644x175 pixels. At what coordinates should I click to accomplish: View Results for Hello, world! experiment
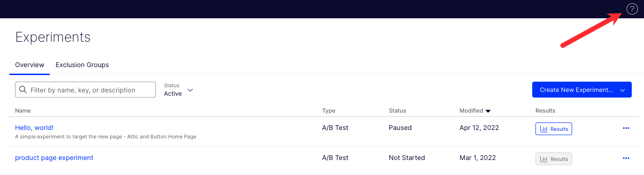click(x=554, y=129)
